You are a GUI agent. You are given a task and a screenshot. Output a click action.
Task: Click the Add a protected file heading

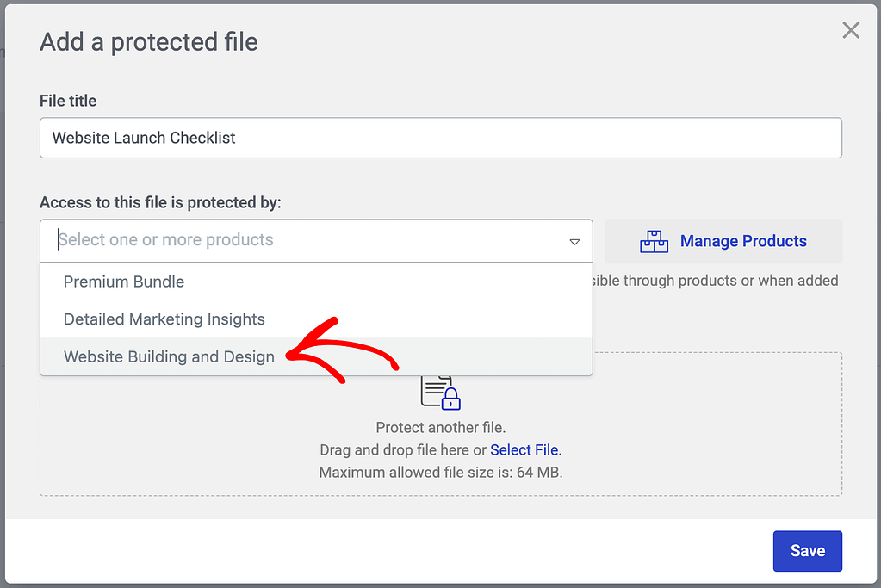point(149,42)
